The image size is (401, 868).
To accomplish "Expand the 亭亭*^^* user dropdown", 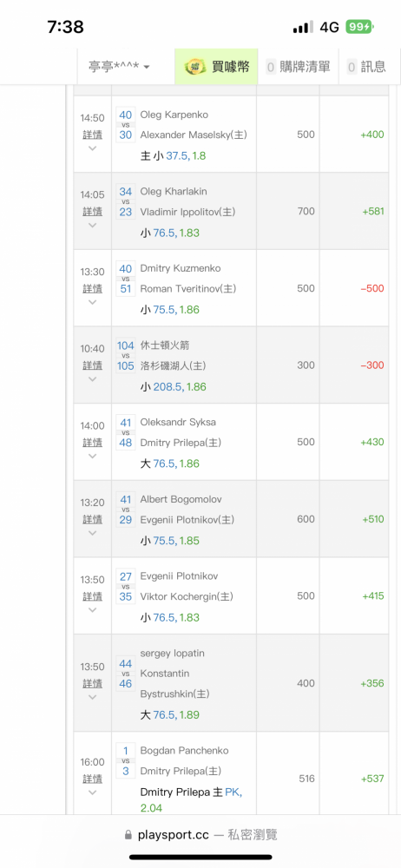I will 119,67.
